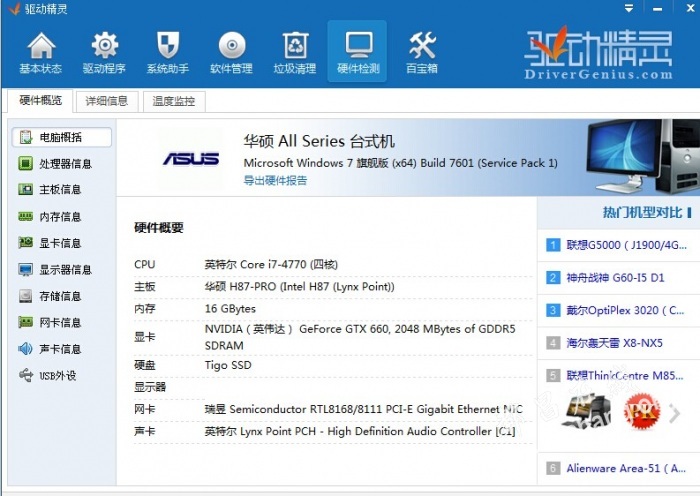
Task: Click the Windows 7 旗舰版 build text
Action: pyautogui.click(x=400, y=163)
